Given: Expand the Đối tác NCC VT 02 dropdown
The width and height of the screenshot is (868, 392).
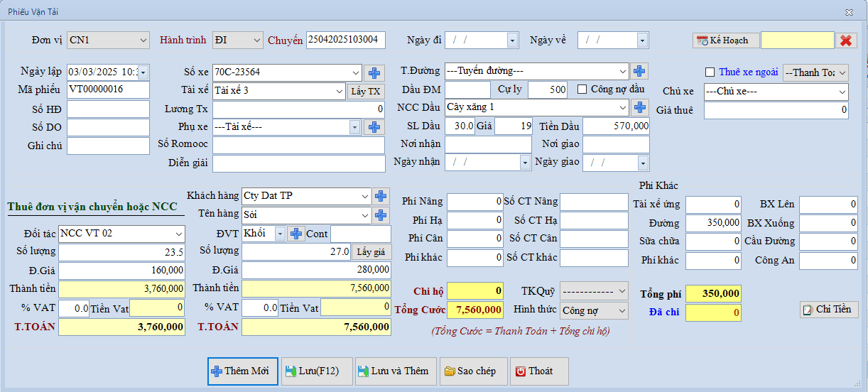Looking at the screenshot, I should pyautogui.click(x=178, y=234).
